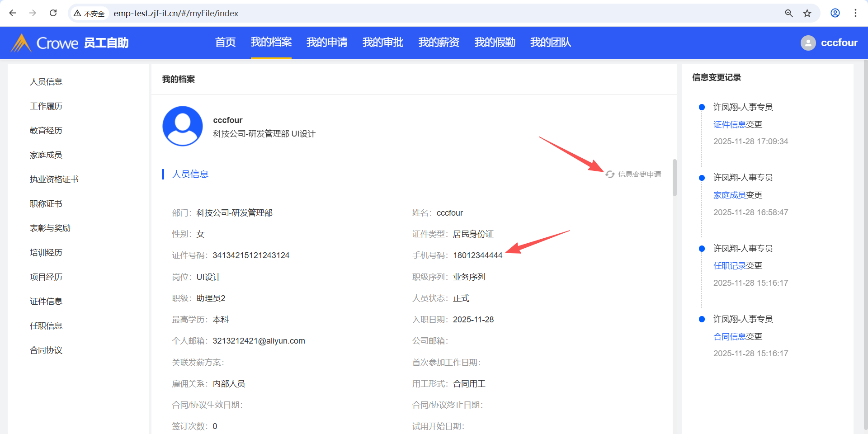
Task: Open the 我的薪资 tab
Action: pos(439,42)
